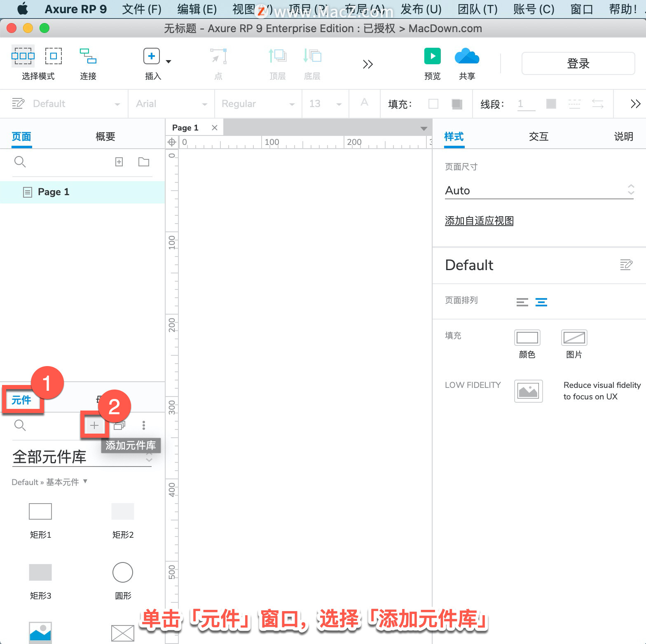Select the intersected selection mode icon

(23, 56)
